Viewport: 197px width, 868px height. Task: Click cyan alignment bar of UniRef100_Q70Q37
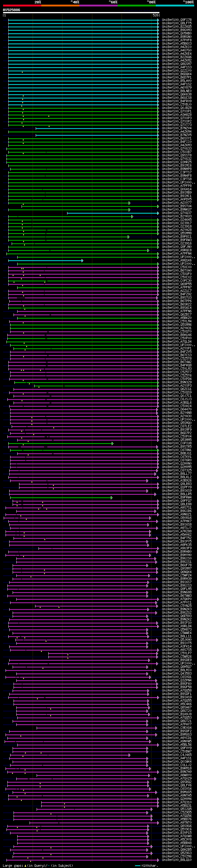point(113,213)
